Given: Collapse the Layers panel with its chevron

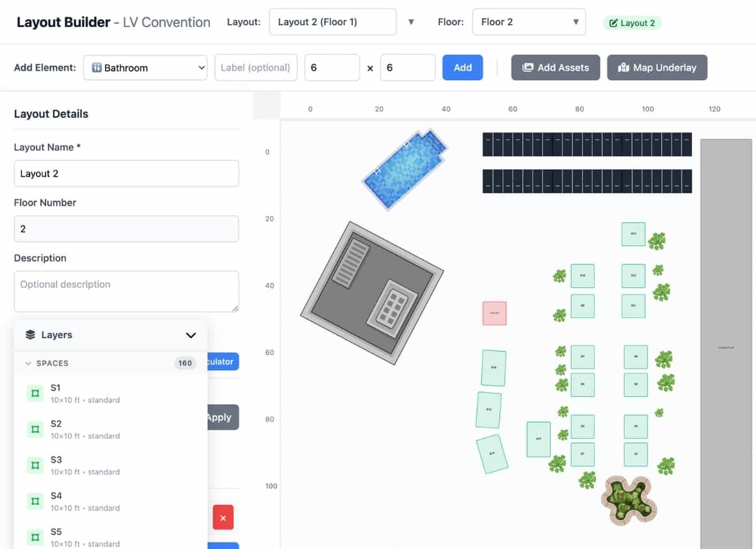Looking at the screenshot, I should [x=191, y=335].
